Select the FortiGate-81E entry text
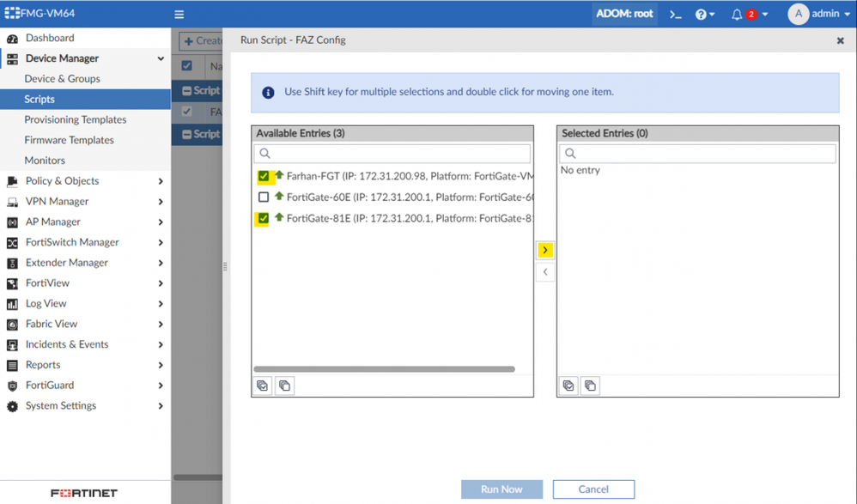 click(x=410, y=218)
